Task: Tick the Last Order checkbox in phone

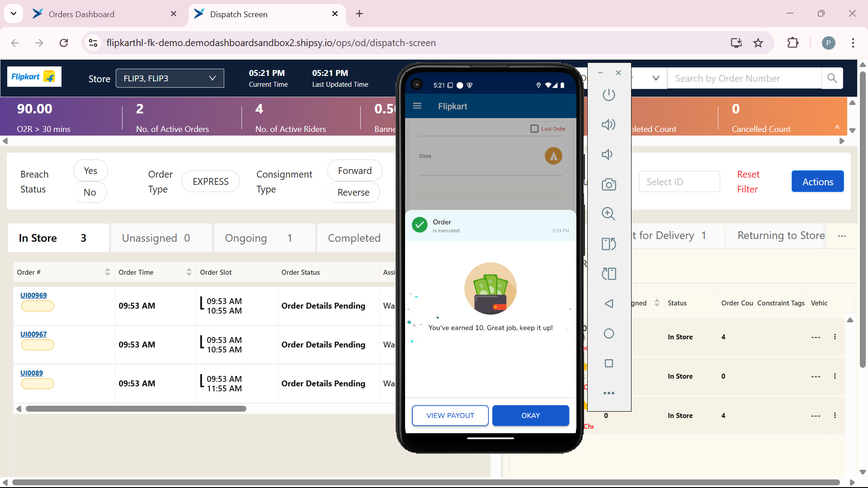Action: (534, 129)
